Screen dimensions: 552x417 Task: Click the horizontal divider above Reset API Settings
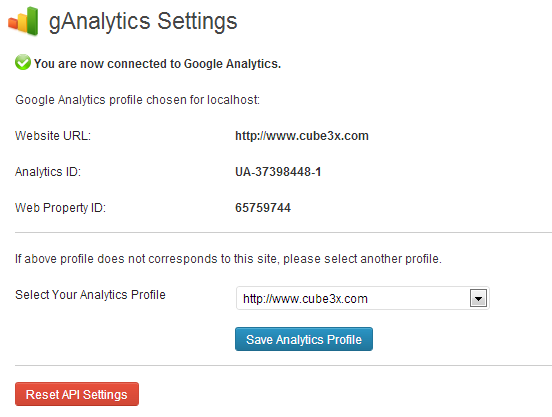coord(283,365)
